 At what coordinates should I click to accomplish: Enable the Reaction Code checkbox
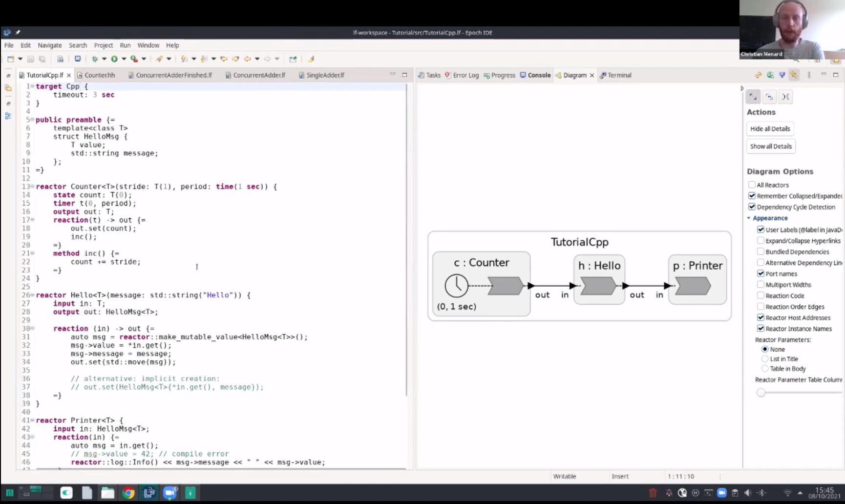[x=760, y=295]
